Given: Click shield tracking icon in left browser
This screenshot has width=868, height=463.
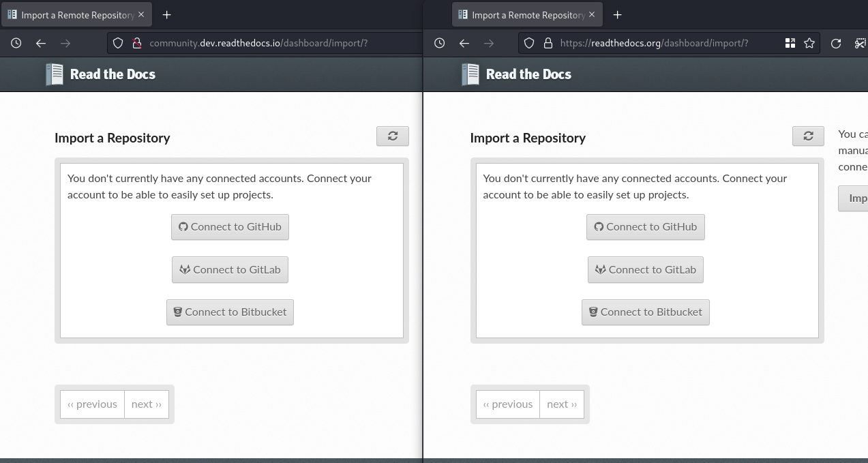Looking at the screenshot, I should click(x=118, y=43).
